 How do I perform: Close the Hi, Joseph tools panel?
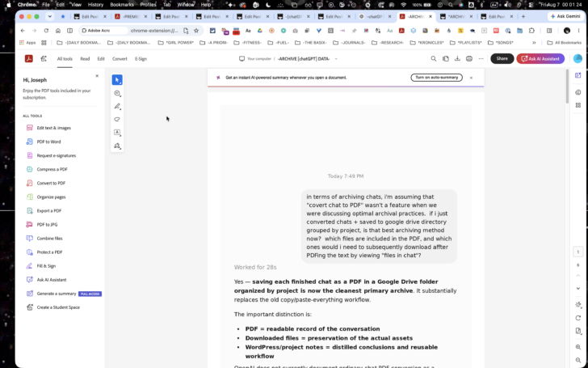click(x=97, y=76)
